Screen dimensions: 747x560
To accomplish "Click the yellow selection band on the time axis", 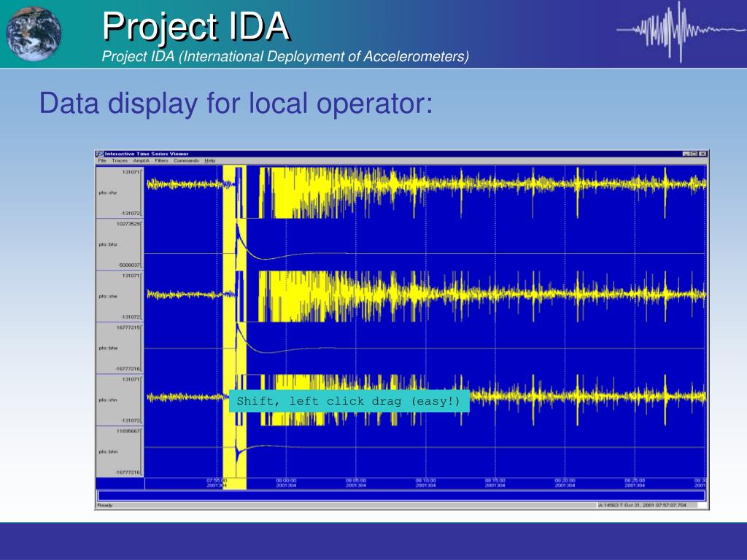I will coord(234,483).
